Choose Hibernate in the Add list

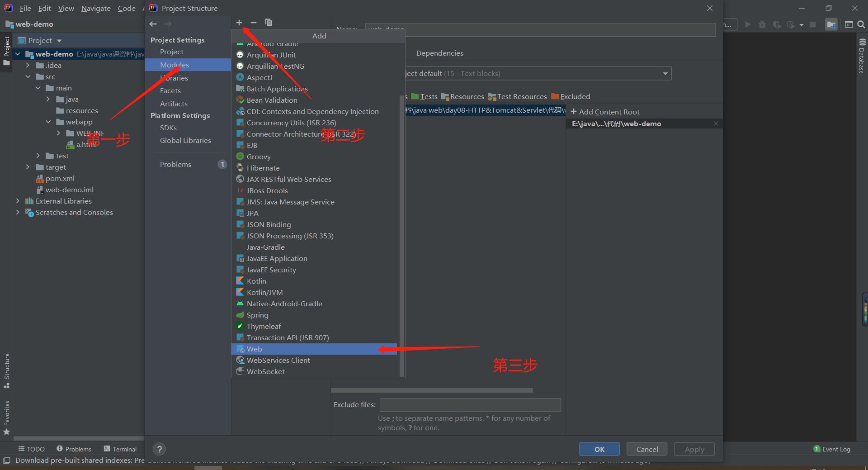(x=314, y=168)
